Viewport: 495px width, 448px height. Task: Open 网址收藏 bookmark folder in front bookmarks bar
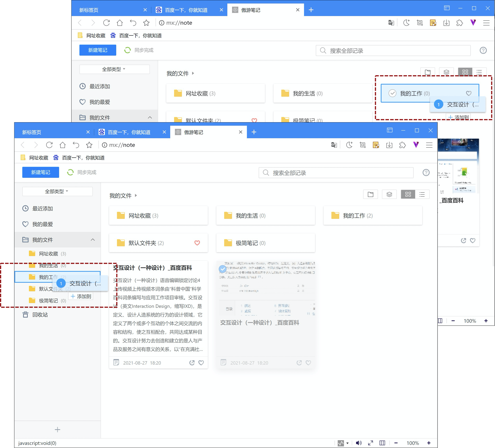point(35,158)
